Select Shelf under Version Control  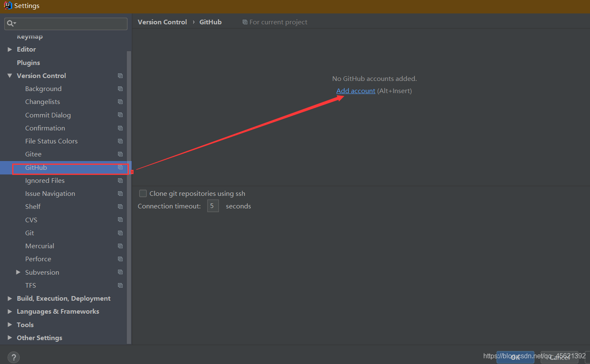point(33,207)
